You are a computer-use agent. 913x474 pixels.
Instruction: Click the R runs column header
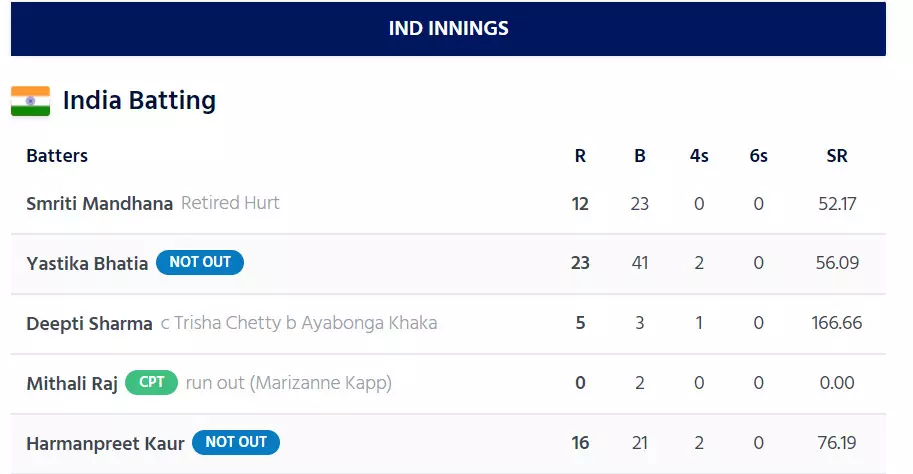(580, 156)
